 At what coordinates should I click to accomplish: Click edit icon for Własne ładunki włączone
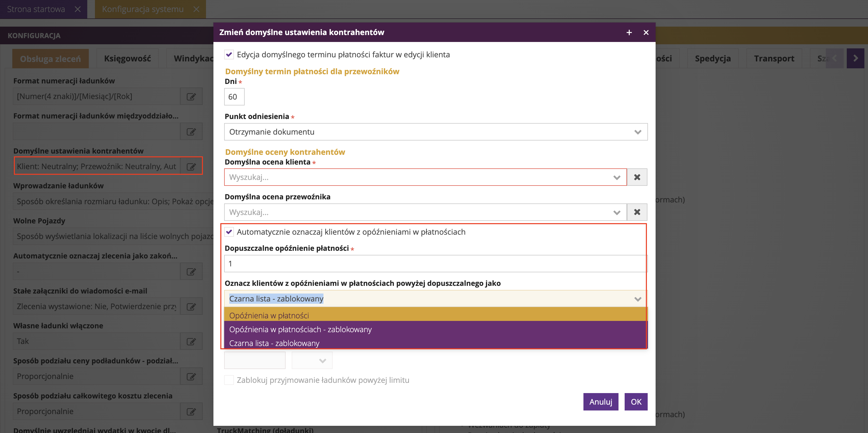191,342
